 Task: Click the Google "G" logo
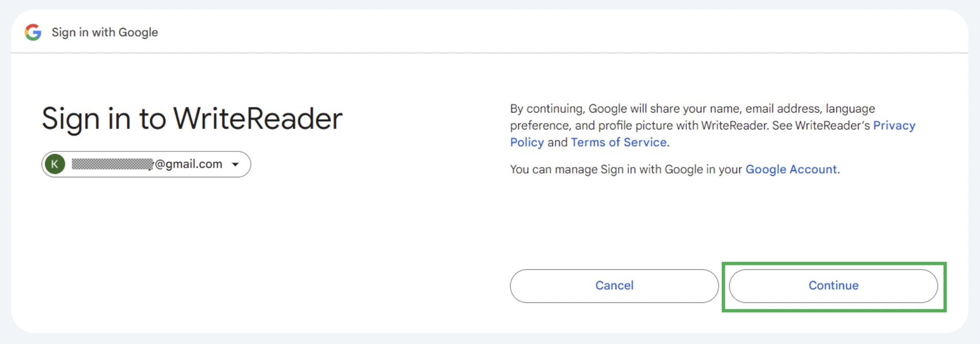tap(33, 32)
